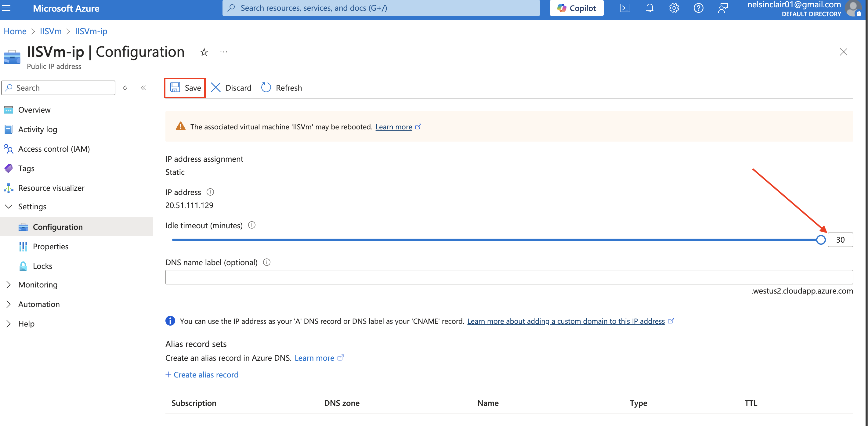Save the configuration changes
The width and height of the screenshot is (868, 426).
(185, 88)
